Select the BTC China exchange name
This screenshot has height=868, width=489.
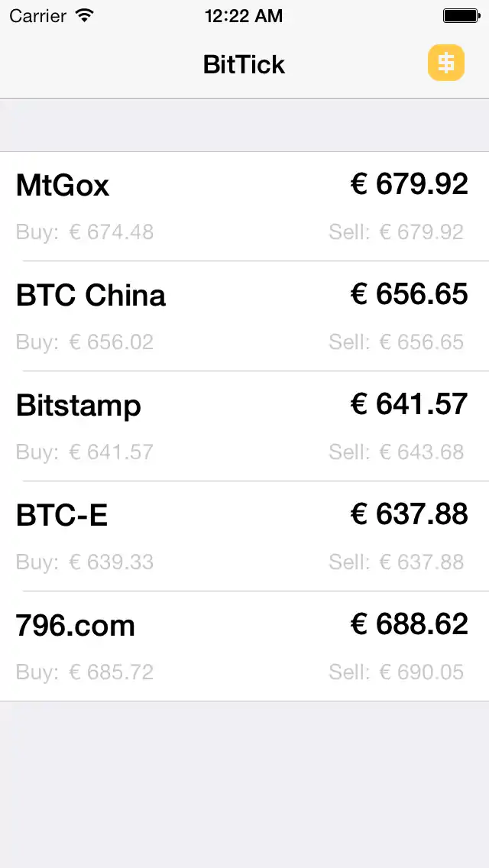tap(91, 295)
